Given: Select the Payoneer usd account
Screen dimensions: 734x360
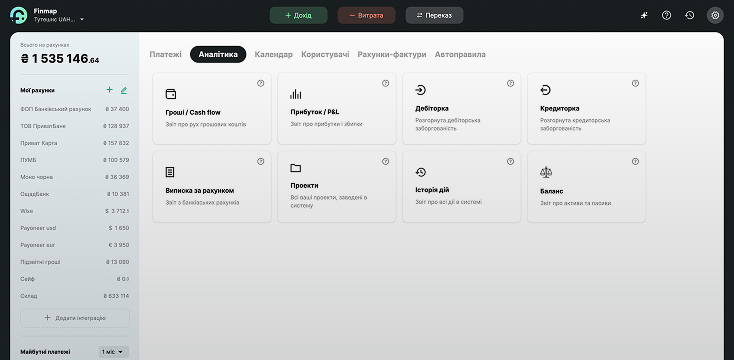Looking at the screenshot, I should (x=75, y=228).
